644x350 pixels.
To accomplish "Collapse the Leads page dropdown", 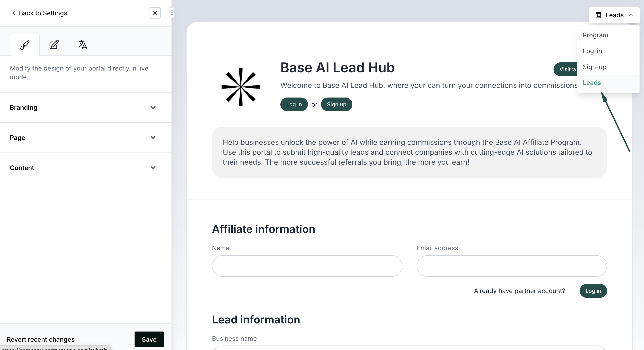I will coord(614,15).
